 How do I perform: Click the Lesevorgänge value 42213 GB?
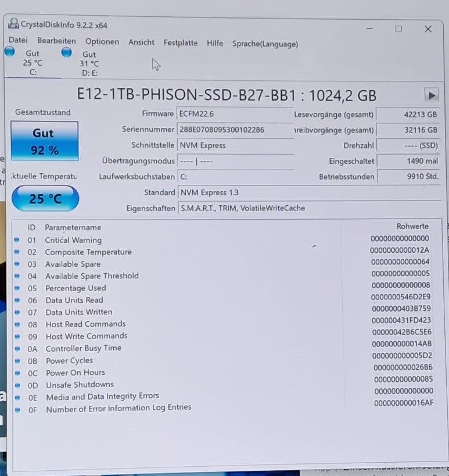pos(408,114)
